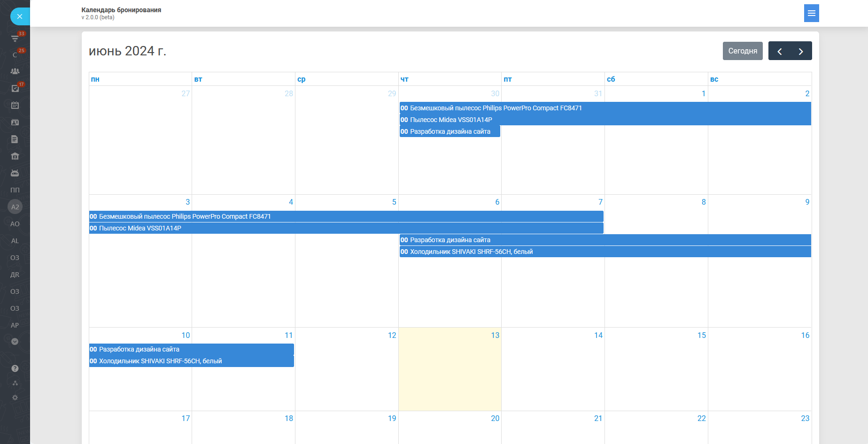
Task: Click the Сегодня button
Action: coord(743,51)
